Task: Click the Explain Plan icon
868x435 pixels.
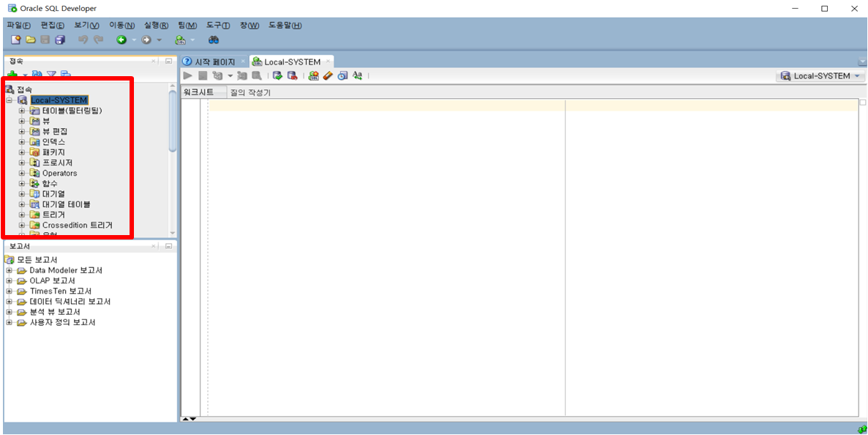Action: [x=217, y=75]
